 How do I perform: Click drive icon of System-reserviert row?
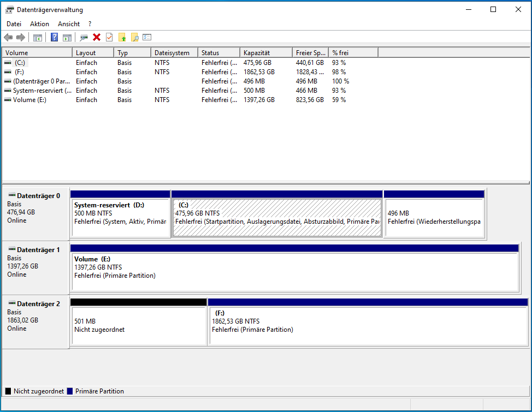(8, 91)
